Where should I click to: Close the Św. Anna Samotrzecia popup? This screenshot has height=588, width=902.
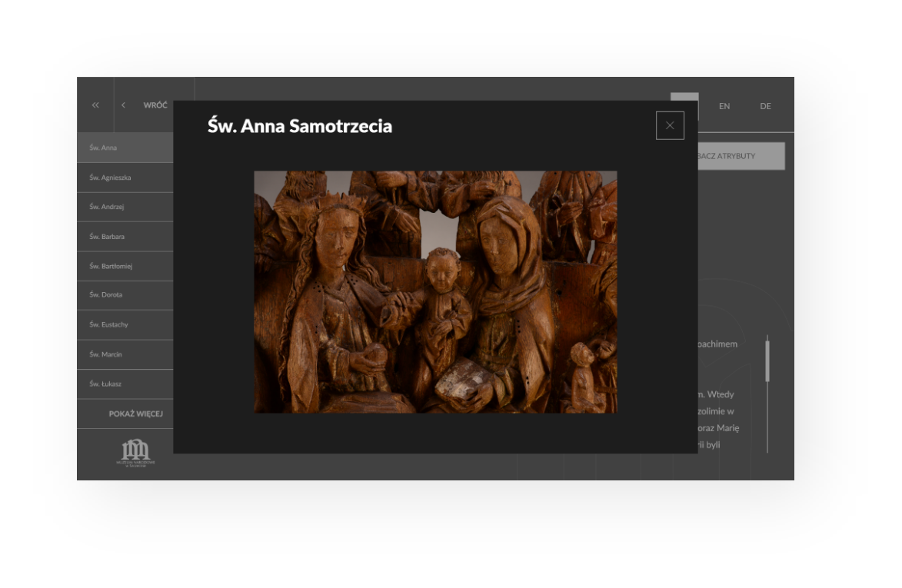click(669, 125)
